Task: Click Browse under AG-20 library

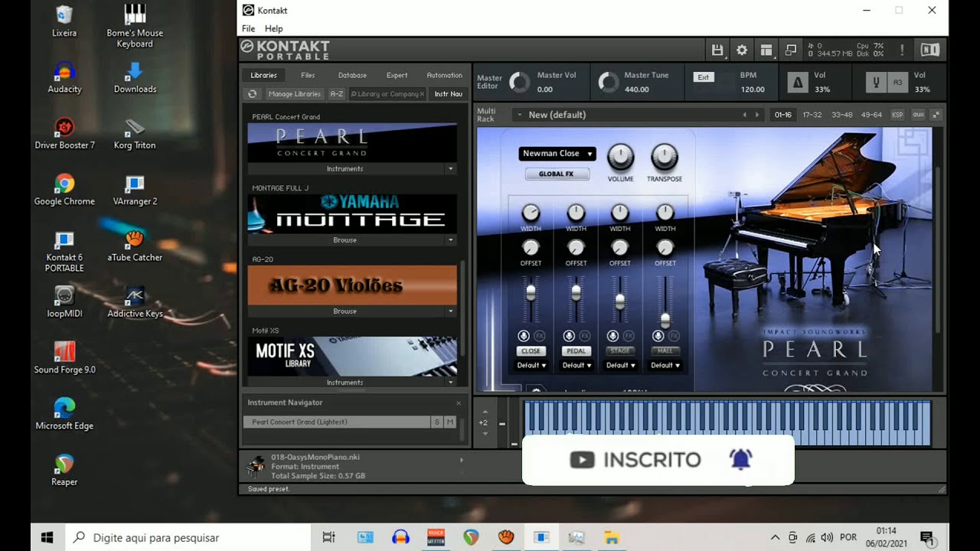Action: pos(345,311)
